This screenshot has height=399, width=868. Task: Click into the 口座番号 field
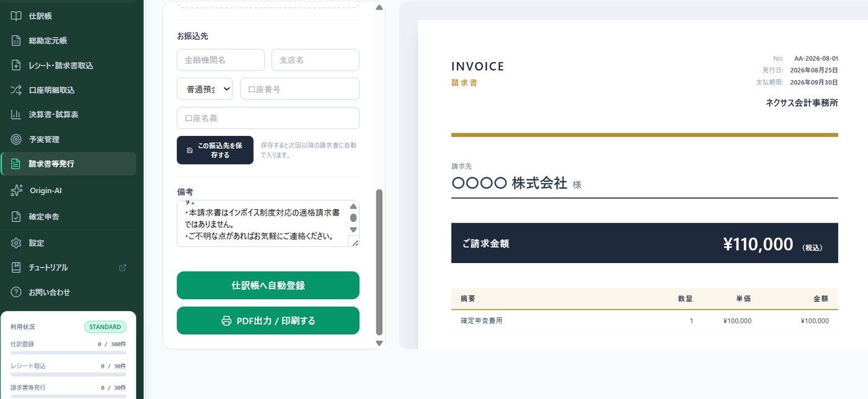coord(300,89)
